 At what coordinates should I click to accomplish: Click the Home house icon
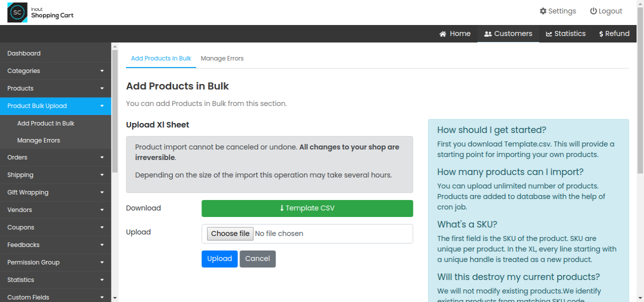pos(443,34)
